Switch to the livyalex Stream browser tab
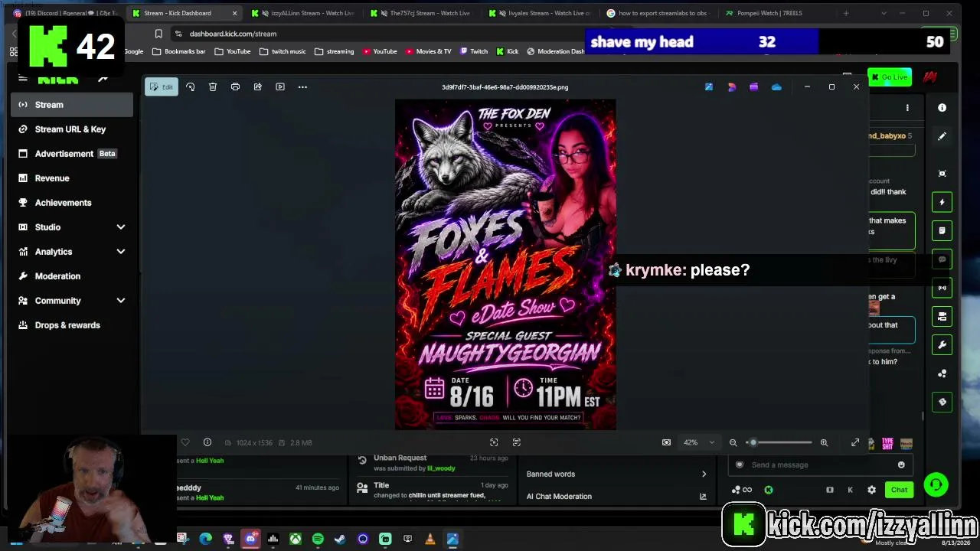 (x=540, y=13)
